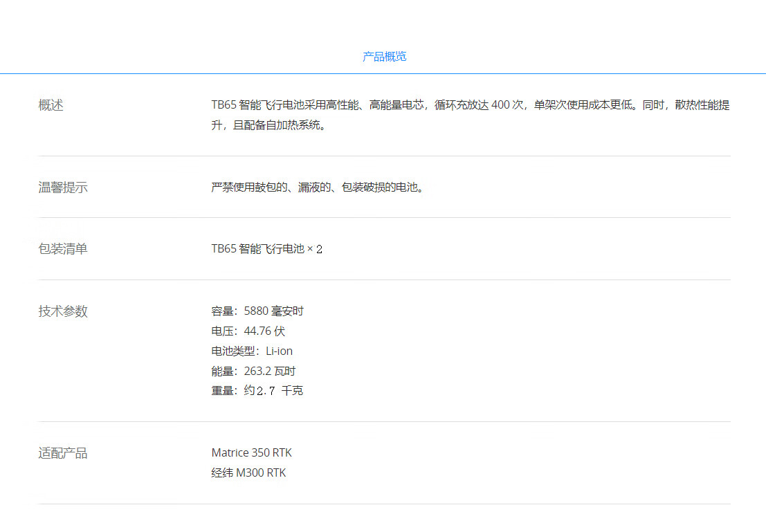Select the 产品概览 tab

point(384,57)
